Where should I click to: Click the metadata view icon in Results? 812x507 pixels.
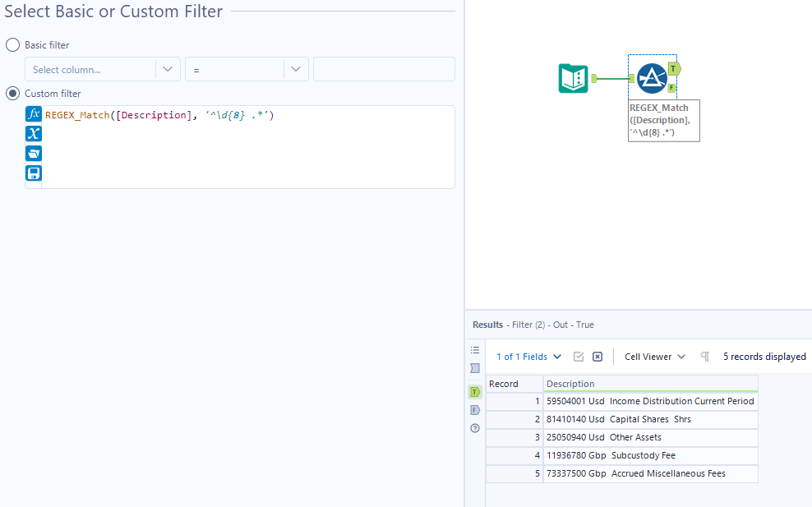click(x=475, y=368)
